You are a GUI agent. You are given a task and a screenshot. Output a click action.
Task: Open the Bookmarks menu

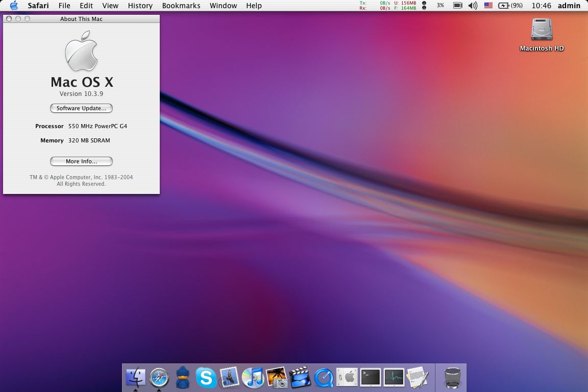pos(181,6)
